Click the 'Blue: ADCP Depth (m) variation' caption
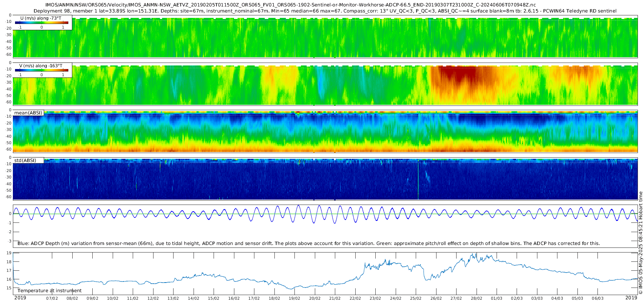This screenshot has width=644, height=304. point(308,244)
